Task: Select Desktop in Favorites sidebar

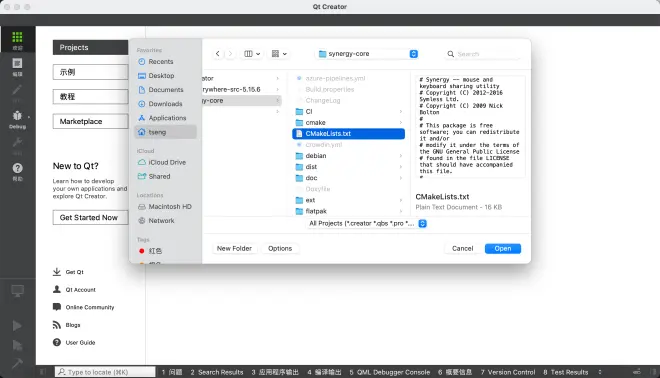Action: click(x=165, y=76)
